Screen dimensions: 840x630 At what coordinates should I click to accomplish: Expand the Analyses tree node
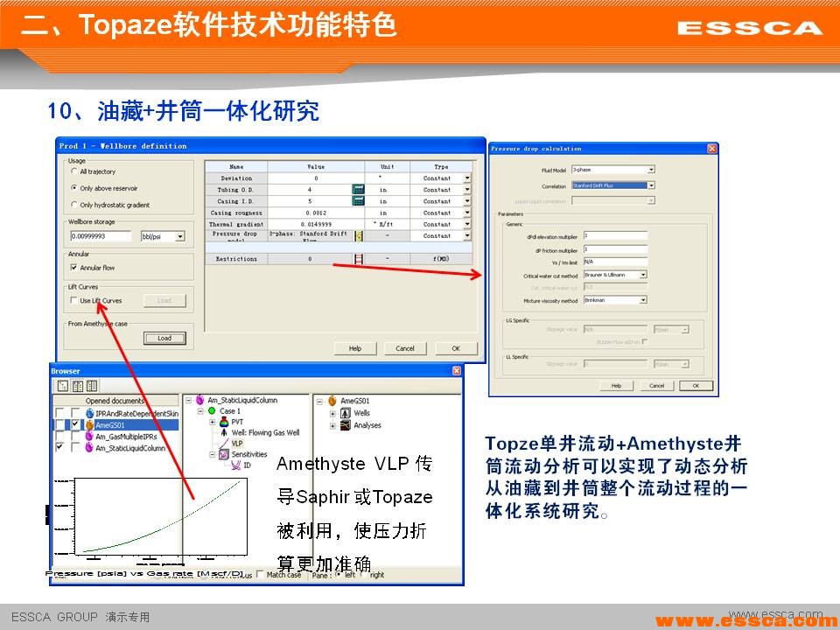[332, 425]
